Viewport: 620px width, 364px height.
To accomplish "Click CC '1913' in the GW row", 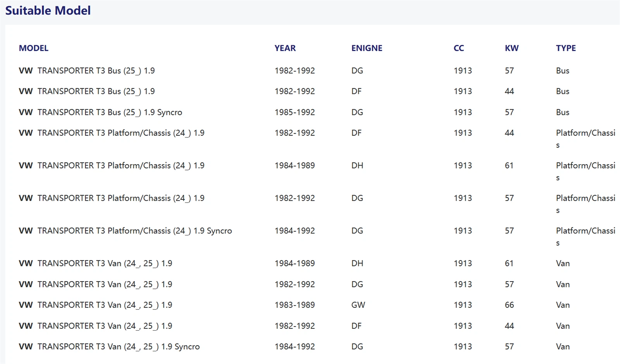I will 463,305.
